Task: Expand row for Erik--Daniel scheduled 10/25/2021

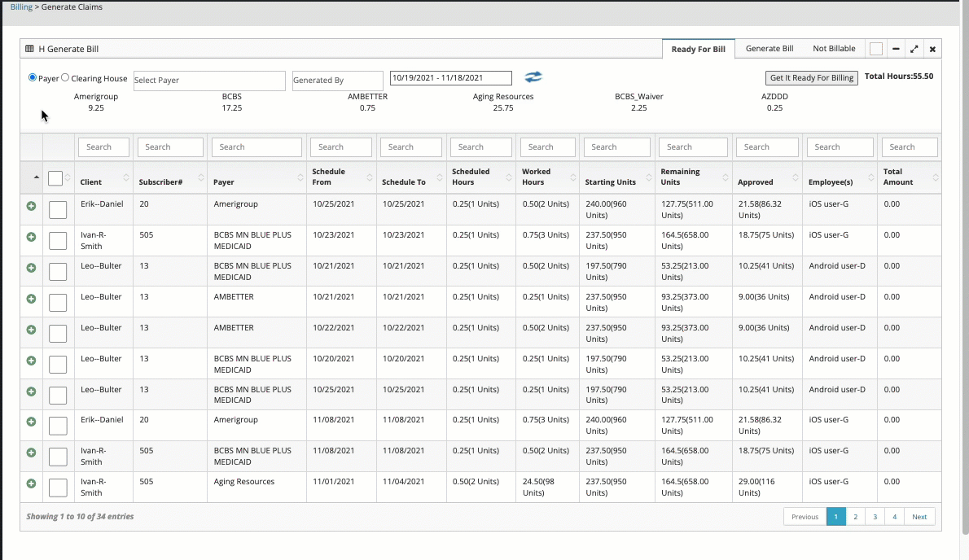Action: pyautogui.click(x=31, y=206)
